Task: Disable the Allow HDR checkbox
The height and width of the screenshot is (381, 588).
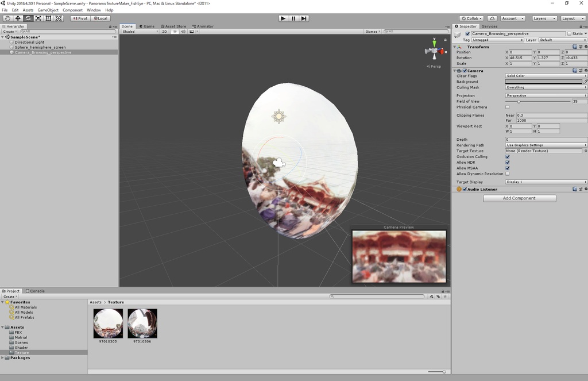Action: 508,162
